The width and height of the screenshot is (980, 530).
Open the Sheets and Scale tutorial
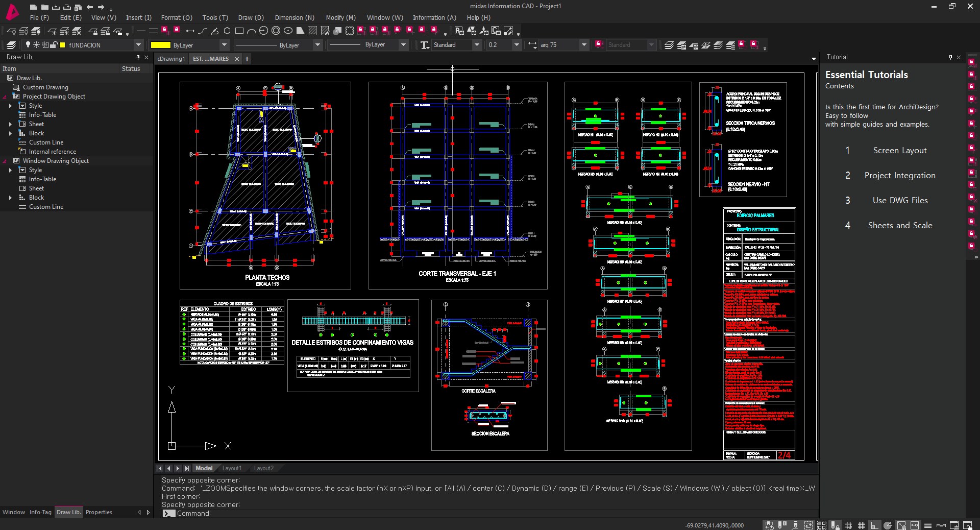[x=900, y=225]
